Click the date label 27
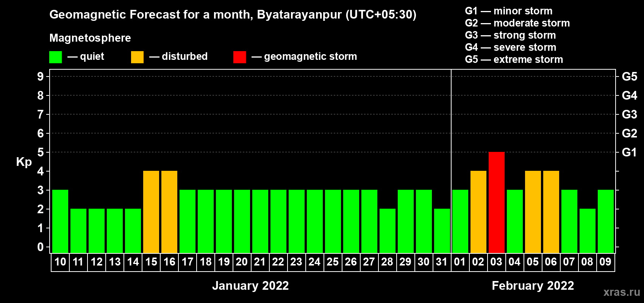 [x=369, y=262]
